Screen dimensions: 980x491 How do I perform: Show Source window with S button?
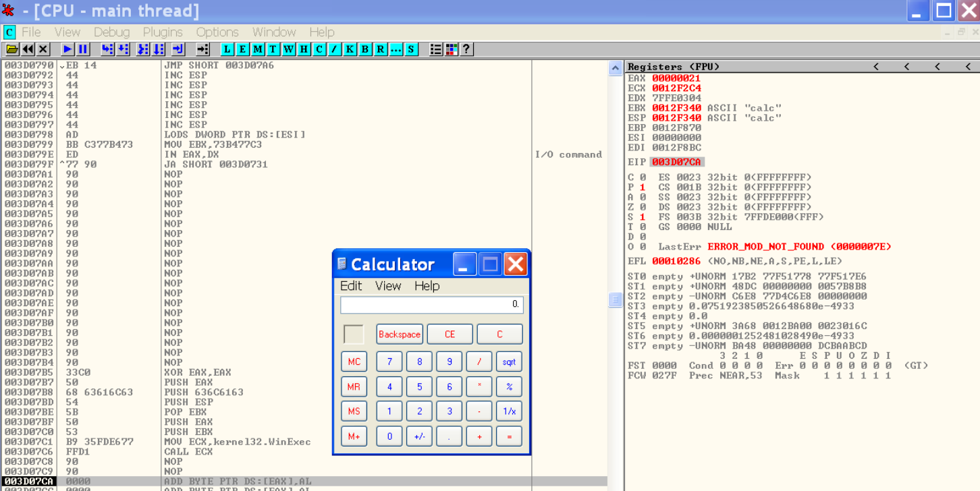pos(411,49)
